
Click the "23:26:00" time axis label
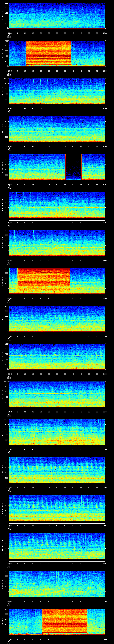pos(9,488)
